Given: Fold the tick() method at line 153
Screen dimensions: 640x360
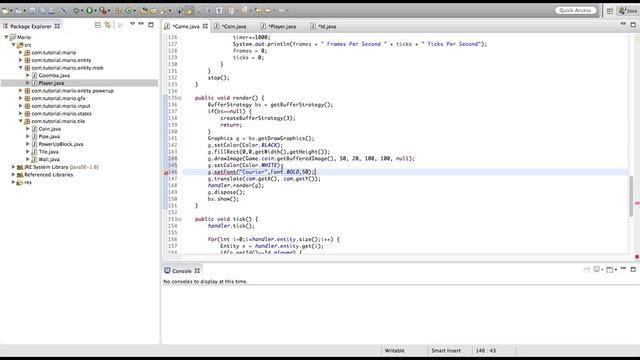Looking at the screenshot, I should [x=180, y=219].
